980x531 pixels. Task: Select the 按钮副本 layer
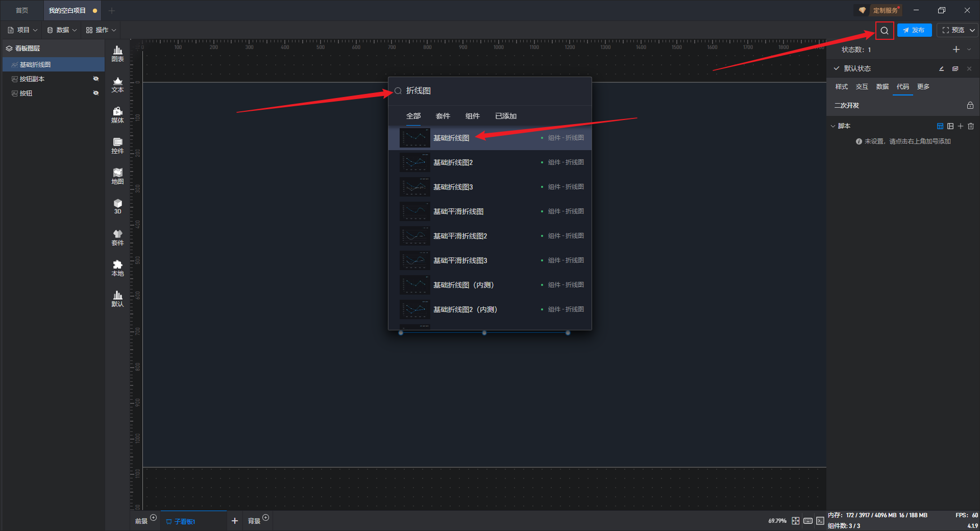(54, 79)
